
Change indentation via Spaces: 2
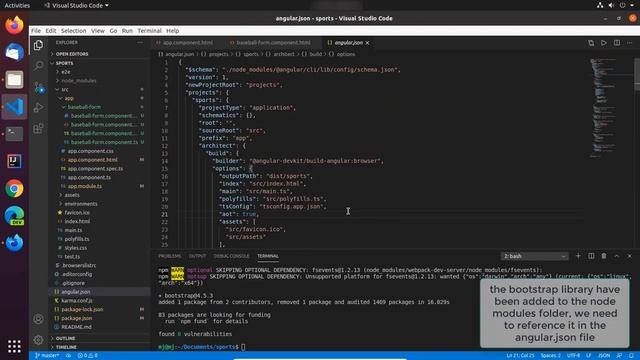[550, 356]
